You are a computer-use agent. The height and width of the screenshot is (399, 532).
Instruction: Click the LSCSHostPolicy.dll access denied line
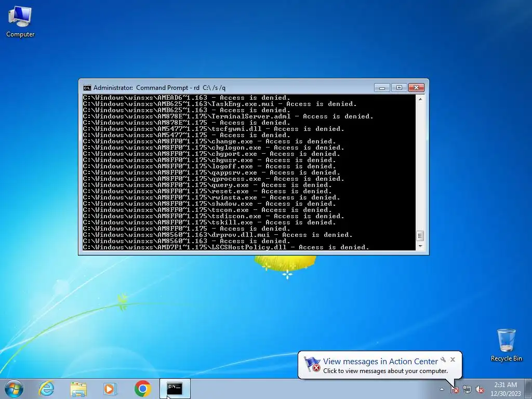[226, 247]
